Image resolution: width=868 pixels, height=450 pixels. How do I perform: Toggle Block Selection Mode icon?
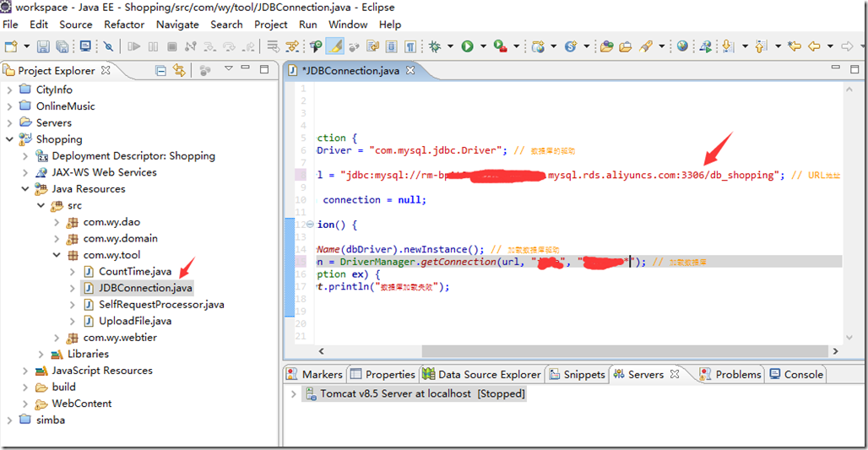[x=391, y=46]
